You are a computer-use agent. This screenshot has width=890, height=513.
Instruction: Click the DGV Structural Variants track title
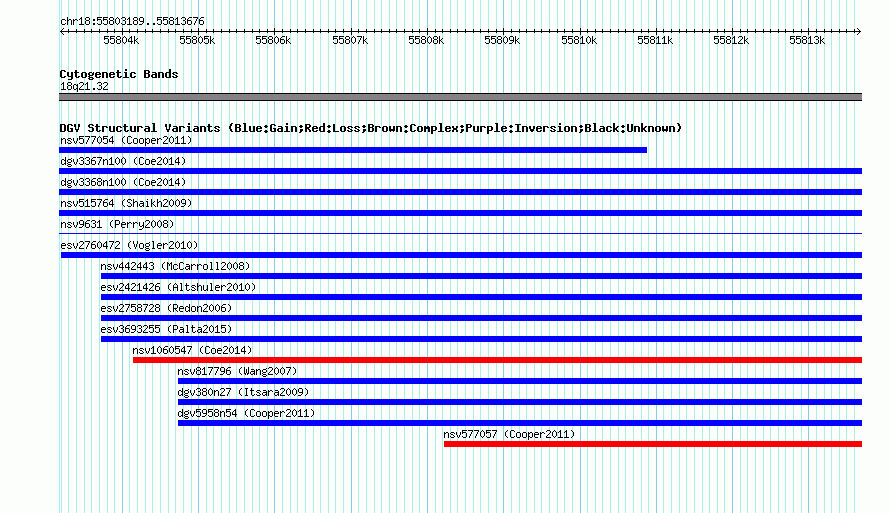tap(371, 128)
